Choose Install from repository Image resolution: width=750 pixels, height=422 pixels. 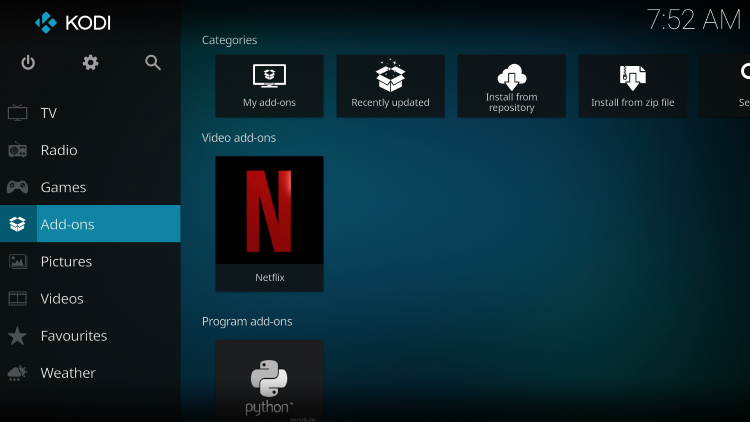point(511,86)
